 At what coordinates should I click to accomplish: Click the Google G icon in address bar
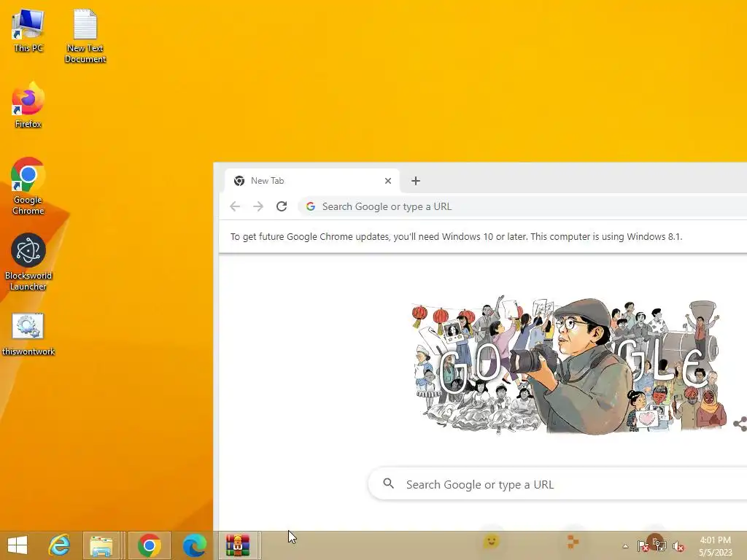311,206
